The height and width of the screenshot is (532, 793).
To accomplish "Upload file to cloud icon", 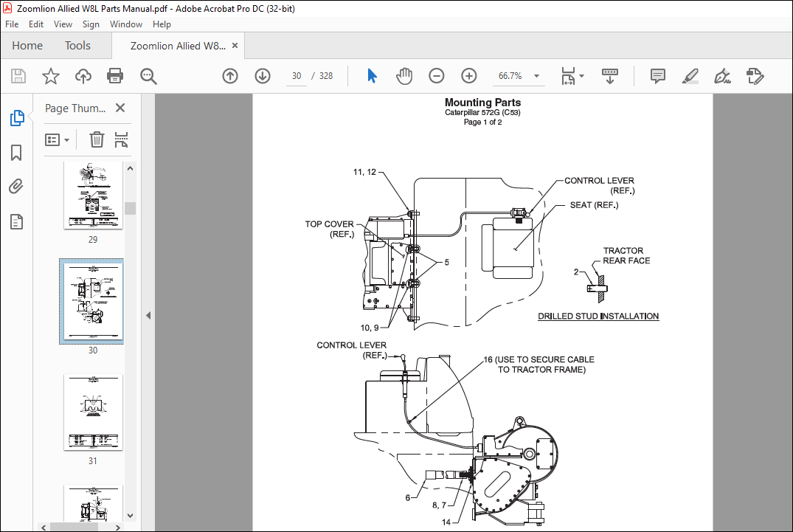I will point(83,76).
